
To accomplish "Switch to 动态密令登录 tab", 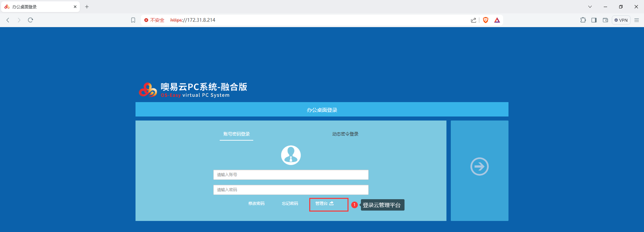I will click(x=345, y=134).
